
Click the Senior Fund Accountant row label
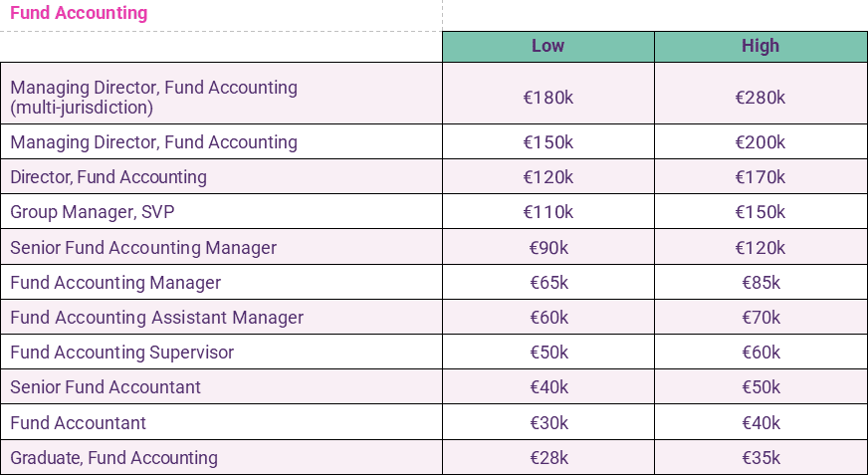(x=106, y=387)
